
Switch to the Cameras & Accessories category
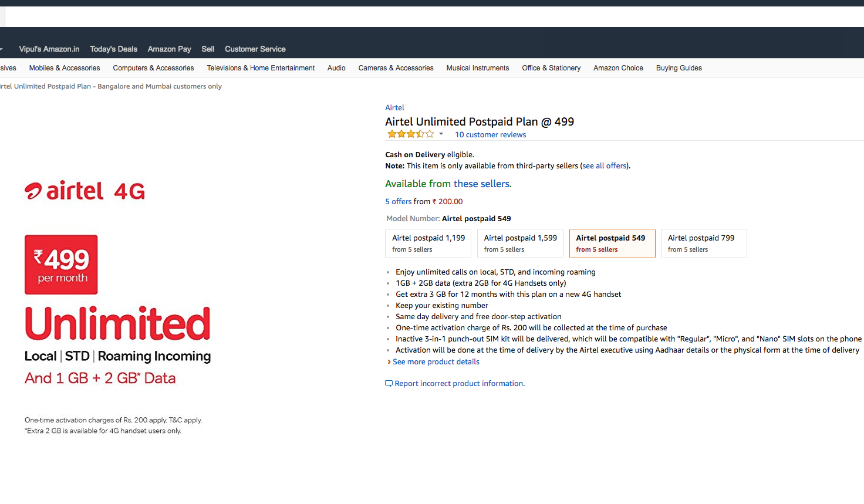(x=396, y=68)
